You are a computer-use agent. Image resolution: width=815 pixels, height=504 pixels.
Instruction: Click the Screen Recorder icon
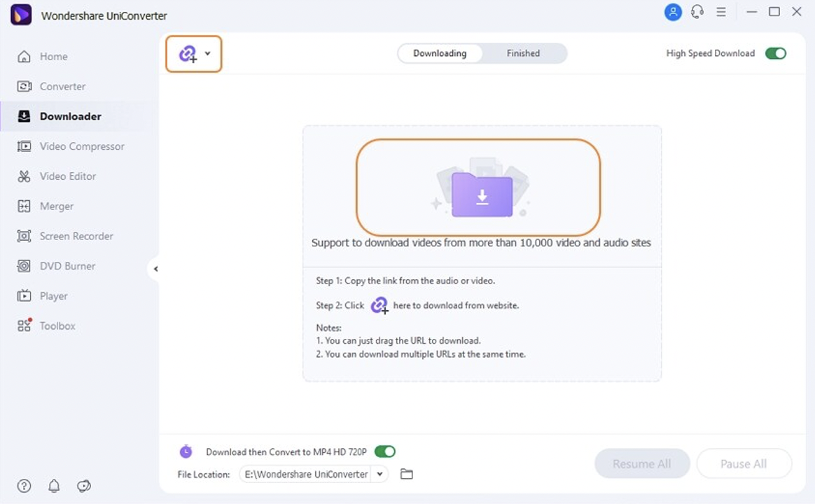coord(24,236)
